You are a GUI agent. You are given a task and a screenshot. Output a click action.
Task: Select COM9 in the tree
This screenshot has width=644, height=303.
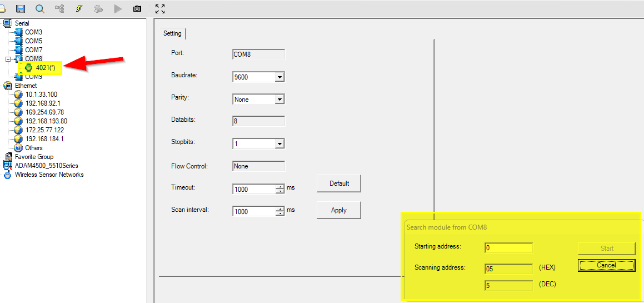(34, 77)
